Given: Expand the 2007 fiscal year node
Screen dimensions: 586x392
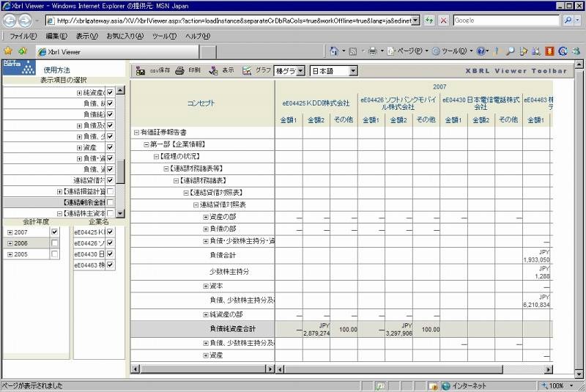Looking at the screenshot, I should coord(10,232).
